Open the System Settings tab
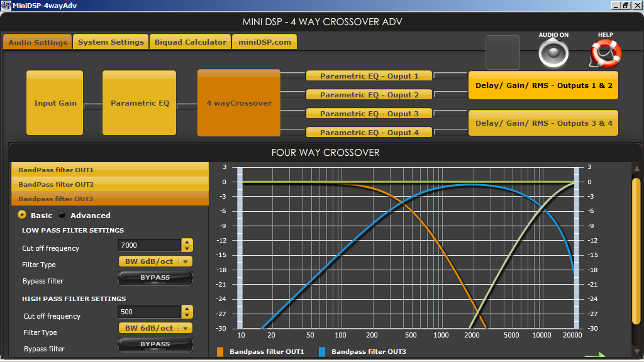644x362 pixels. (x=111, y=42)
